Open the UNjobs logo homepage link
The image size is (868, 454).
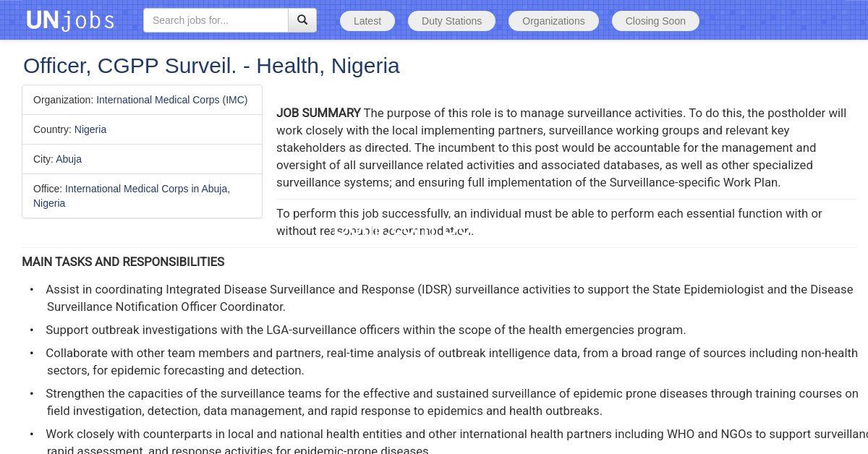(70, 20)
